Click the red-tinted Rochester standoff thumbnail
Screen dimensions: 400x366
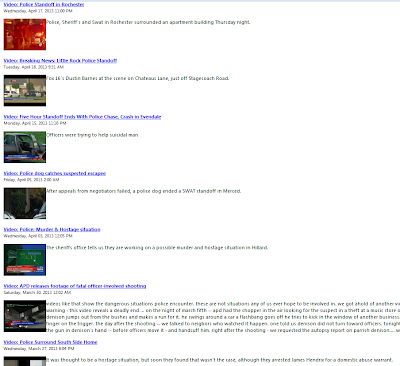click(25, 34)
